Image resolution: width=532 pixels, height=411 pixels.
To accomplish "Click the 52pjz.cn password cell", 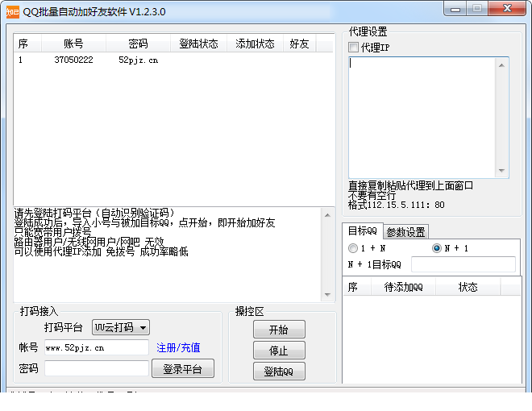I will click(138, 60).
